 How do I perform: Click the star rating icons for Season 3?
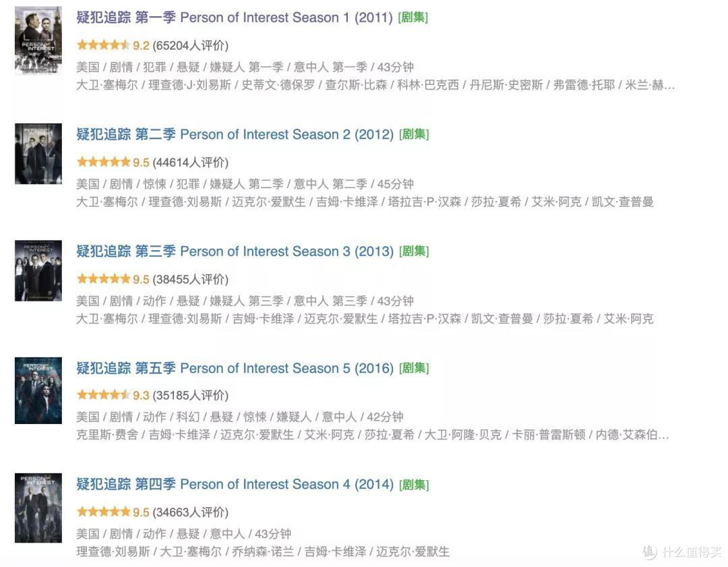tap(103, 279)
